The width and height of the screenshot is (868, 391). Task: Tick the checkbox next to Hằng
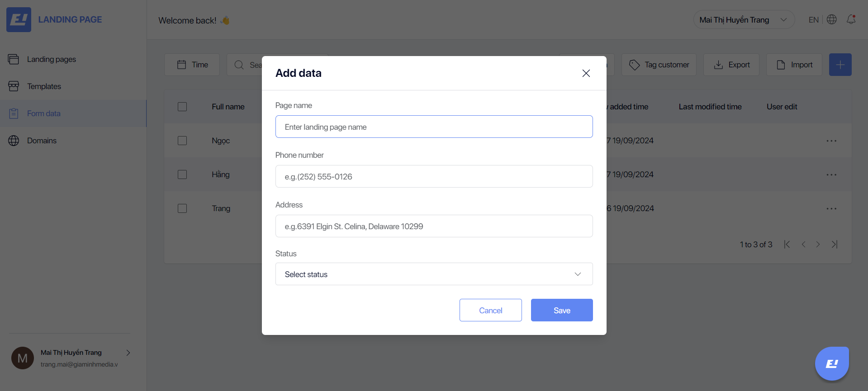coord(182,174)
